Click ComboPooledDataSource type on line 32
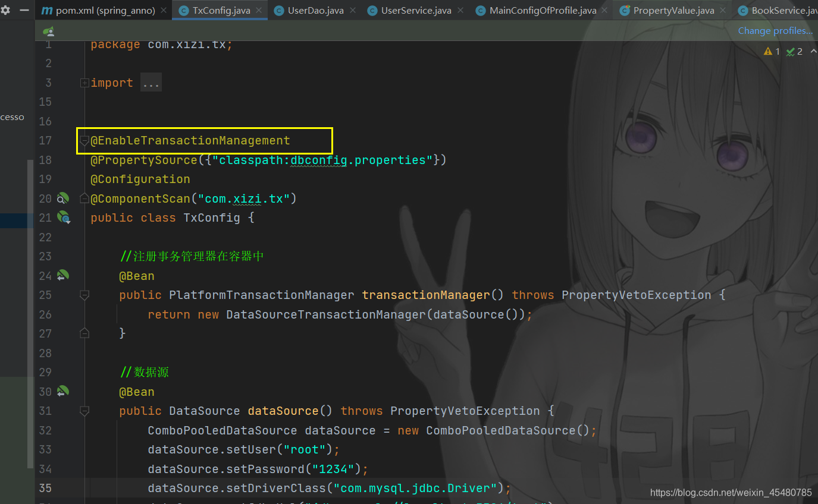Image resolution: width=818 pixels, height=504 pixels. (222, 430)
